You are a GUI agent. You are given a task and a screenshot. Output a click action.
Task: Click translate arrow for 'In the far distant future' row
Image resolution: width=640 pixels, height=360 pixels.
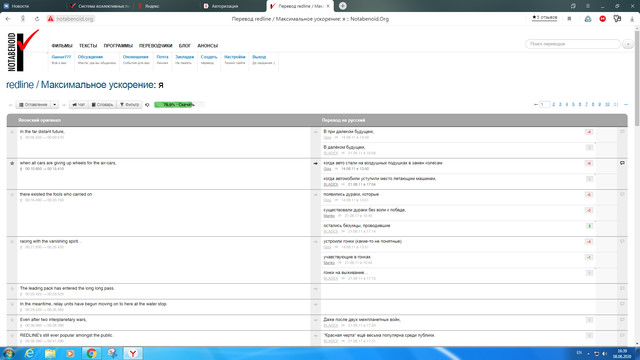tap(316, 132)
